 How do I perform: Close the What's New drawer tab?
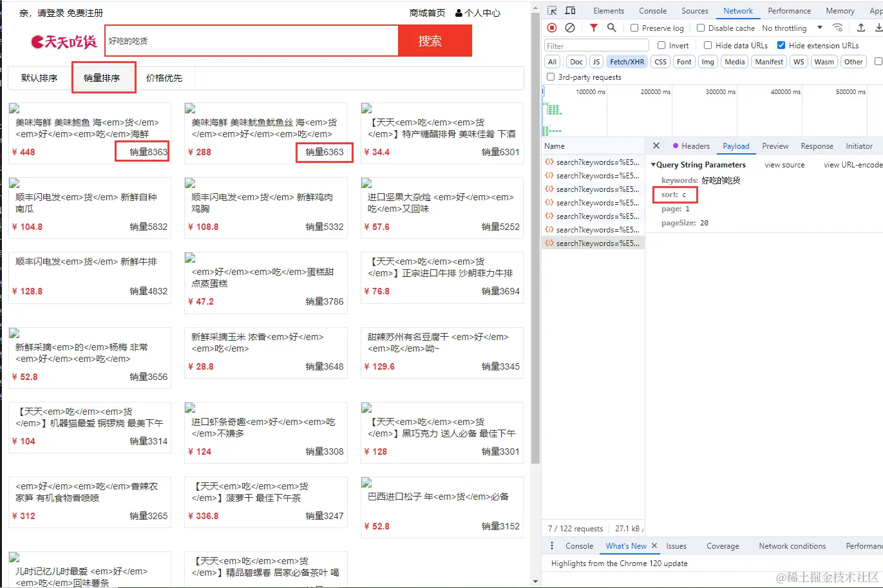point(654,546)
